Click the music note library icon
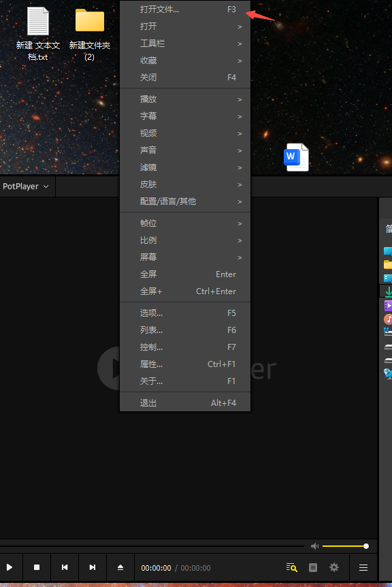The image size is (392, 587). coord(388,319)
